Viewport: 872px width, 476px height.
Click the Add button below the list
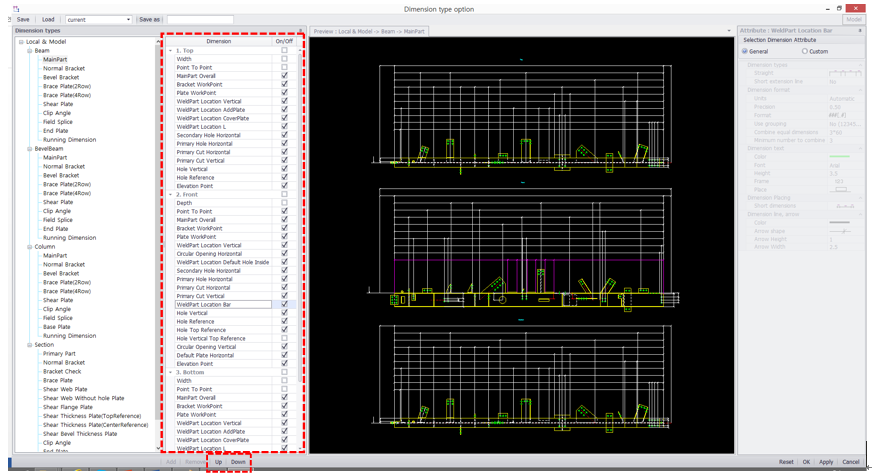click(x=171, y=462)
